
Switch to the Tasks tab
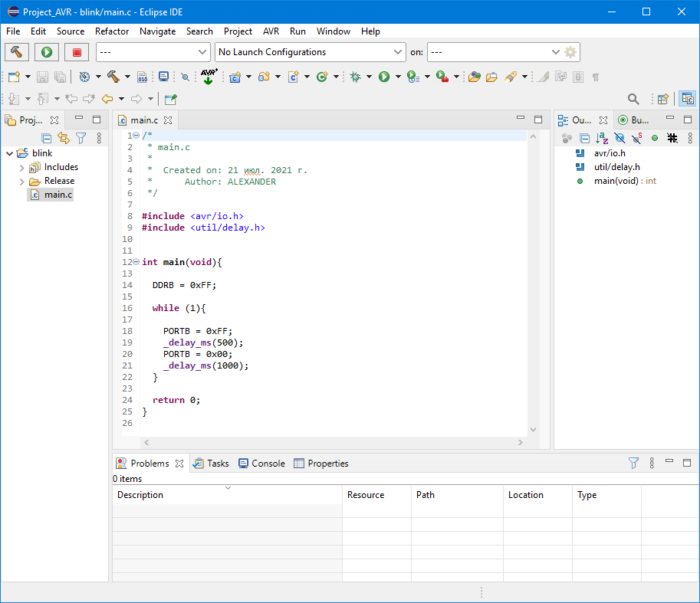coord(211,464)
